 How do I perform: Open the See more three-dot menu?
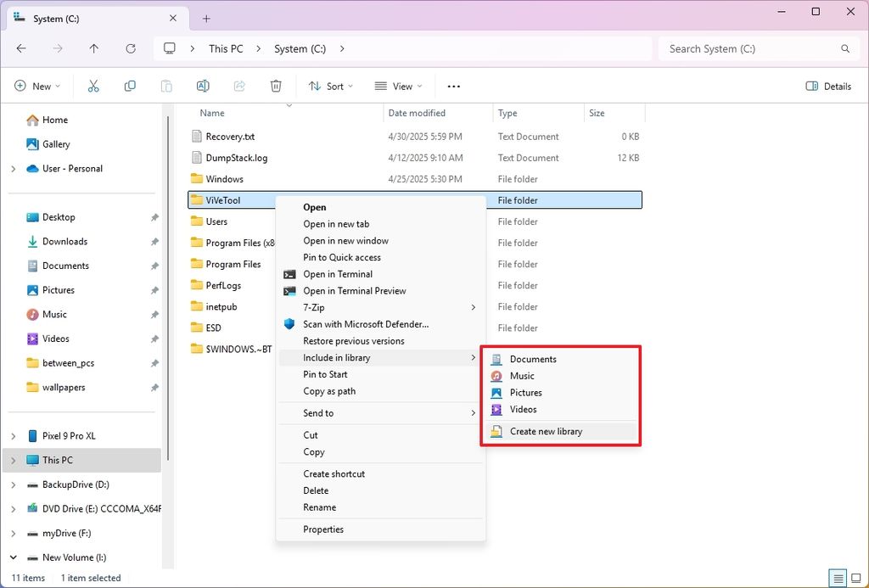click(x=454, y=86)
